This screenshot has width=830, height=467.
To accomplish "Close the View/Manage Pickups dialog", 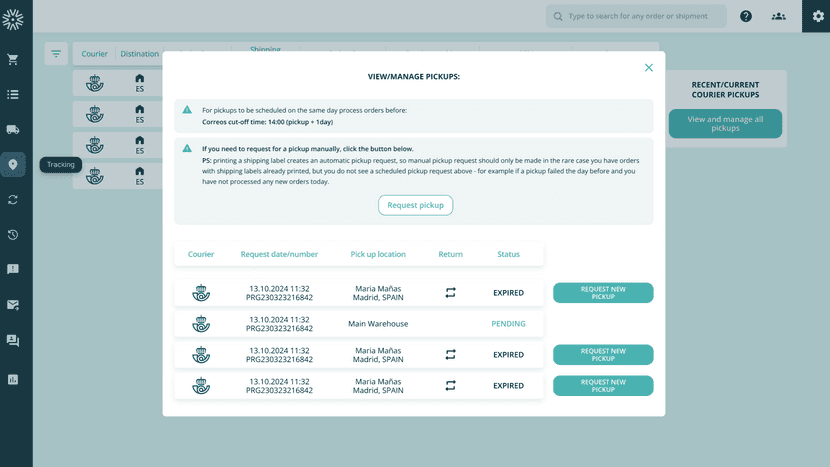I will [649, 68].
